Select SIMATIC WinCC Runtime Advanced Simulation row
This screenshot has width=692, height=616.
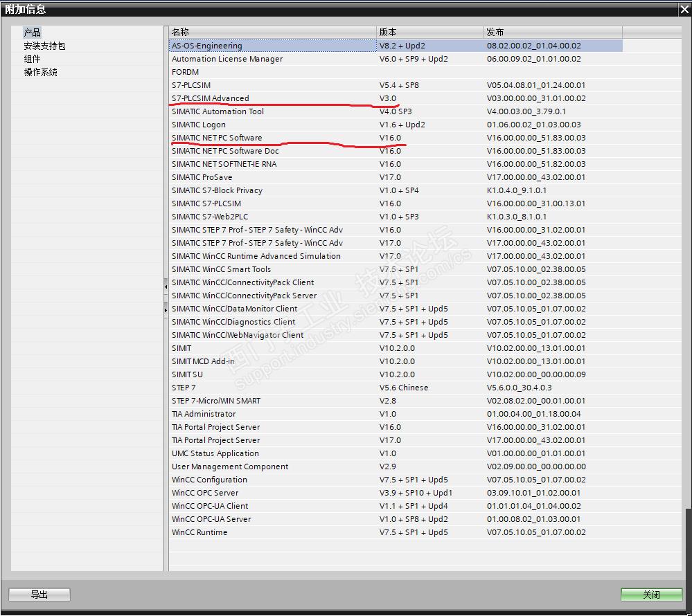pos(396,256)
